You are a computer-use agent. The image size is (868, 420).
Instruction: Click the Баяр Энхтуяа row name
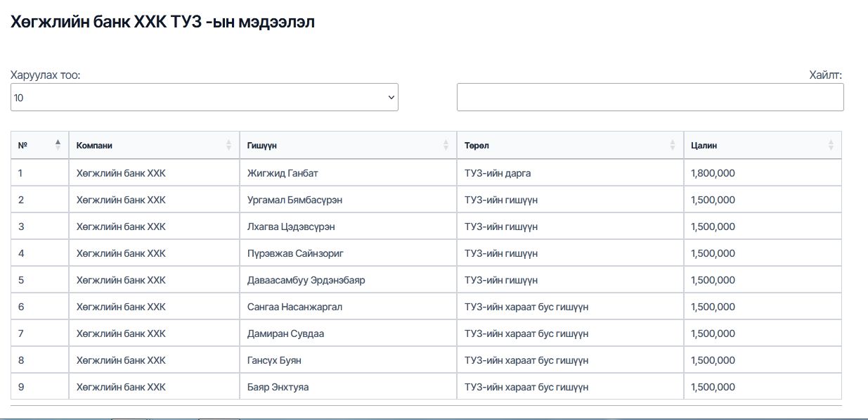coord(278,387)
